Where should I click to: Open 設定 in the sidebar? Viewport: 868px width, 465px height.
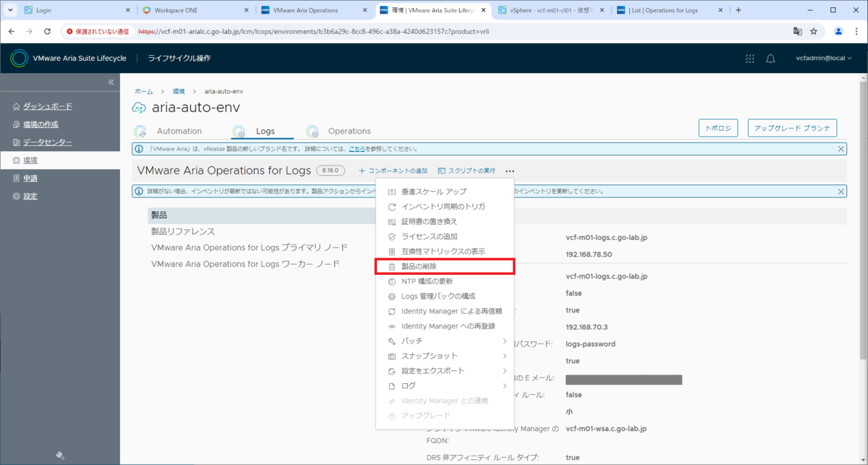pyautogui.click(x=30, y=196)
